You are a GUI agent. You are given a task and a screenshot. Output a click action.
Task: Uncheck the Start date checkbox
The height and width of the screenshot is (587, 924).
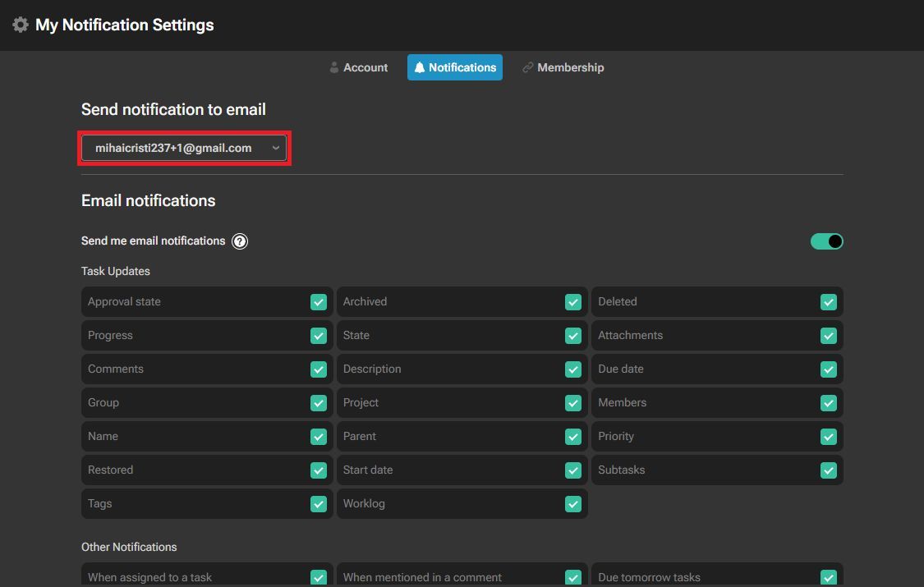point(573,470)
